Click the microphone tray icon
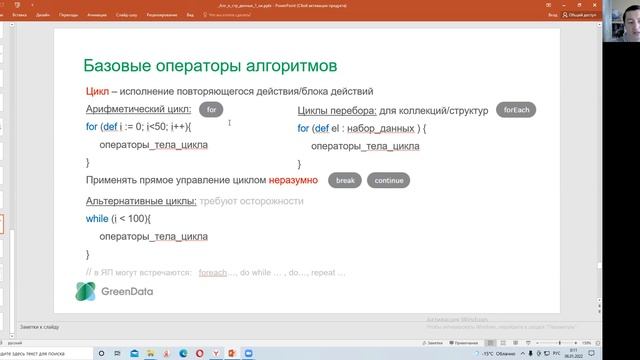 (x=530, y=353)
